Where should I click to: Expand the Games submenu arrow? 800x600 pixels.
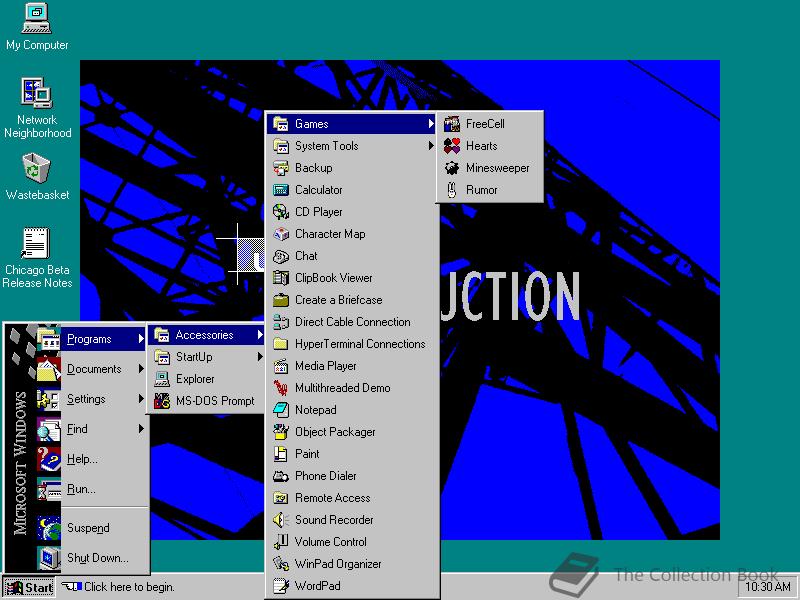(431, 124)
